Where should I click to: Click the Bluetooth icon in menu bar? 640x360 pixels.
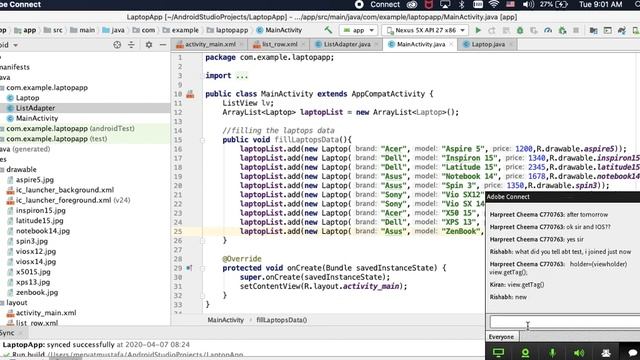[461, 4]
